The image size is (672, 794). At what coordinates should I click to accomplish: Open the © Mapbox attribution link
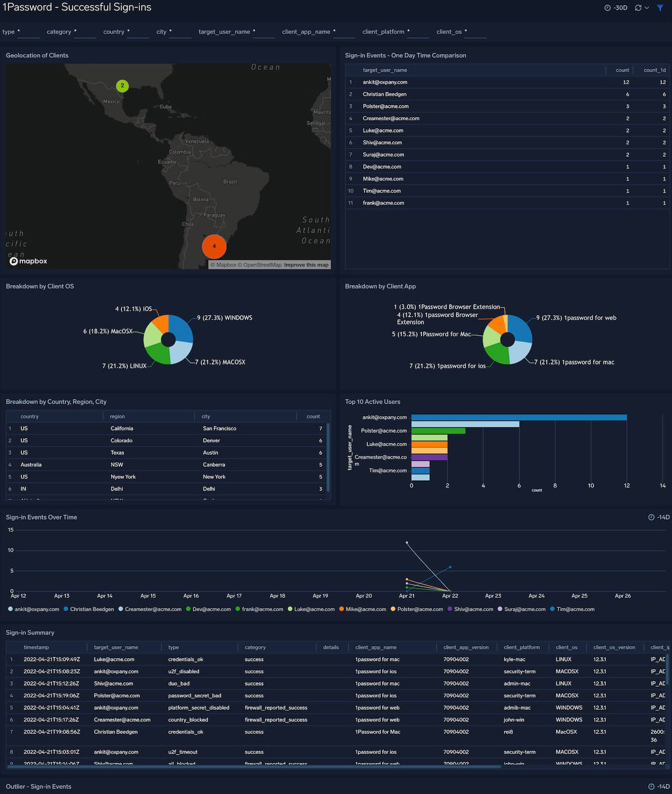tap(223, 265)
